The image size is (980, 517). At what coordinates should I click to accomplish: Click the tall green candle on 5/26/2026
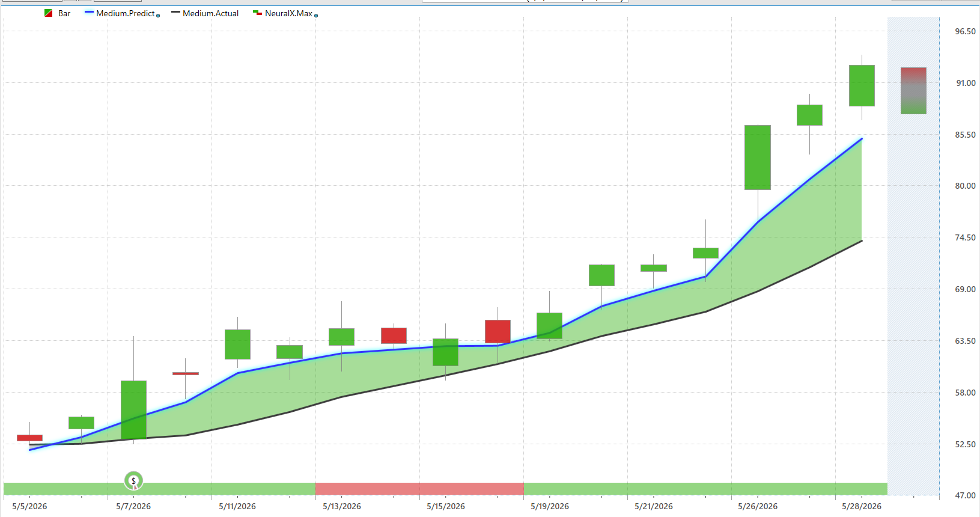(758, 158)
